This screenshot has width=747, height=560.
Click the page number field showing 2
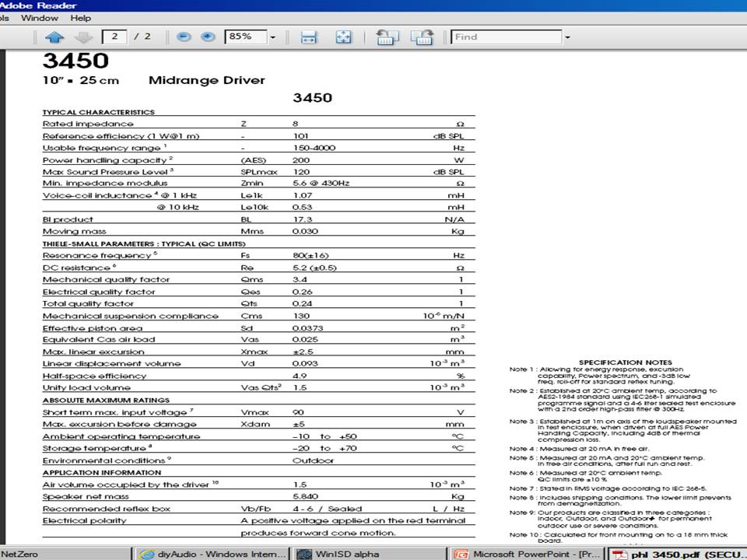[114, 37]
